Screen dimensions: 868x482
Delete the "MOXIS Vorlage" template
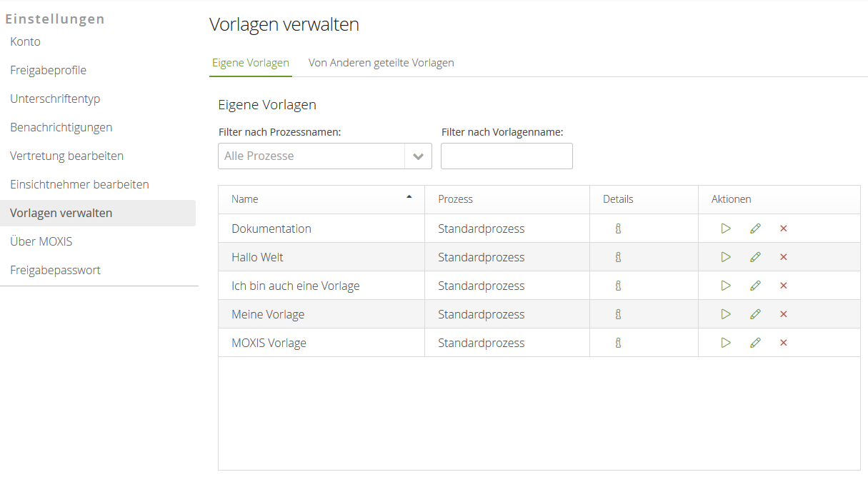(784, 342)
